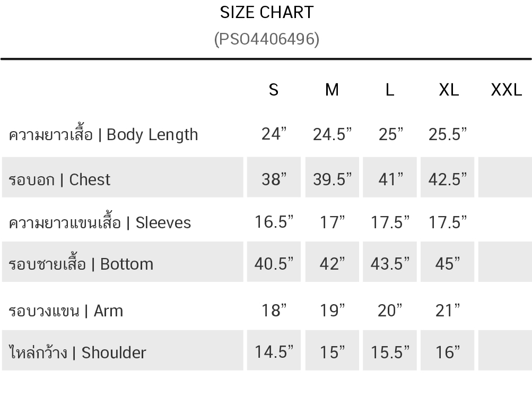
Task: Select the S size column header
Action: [x=274, y=90]
